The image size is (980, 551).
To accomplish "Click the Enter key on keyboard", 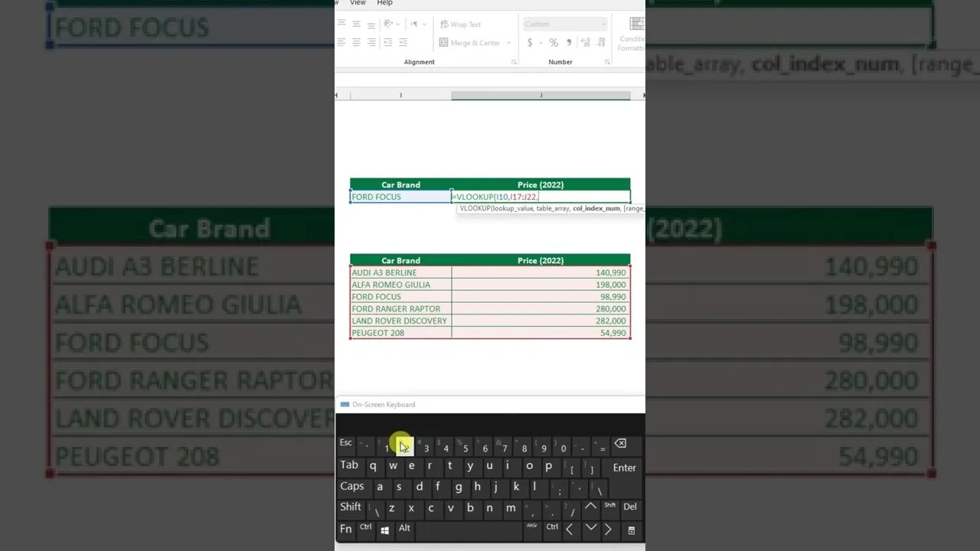I will coord(625,468).
